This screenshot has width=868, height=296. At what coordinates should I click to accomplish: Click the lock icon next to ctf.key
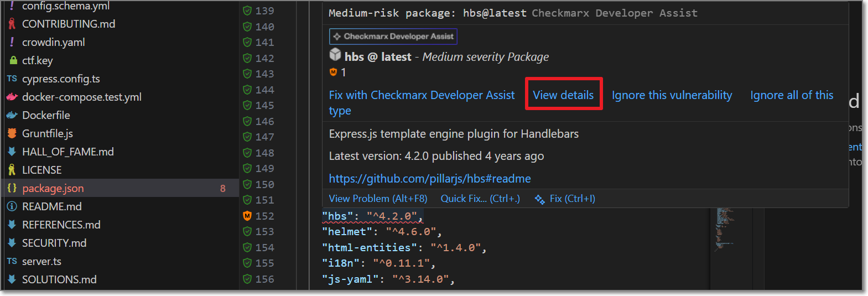coord(13,60)
